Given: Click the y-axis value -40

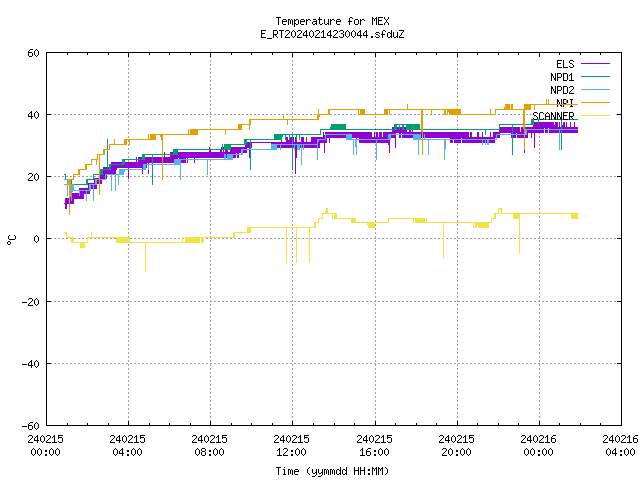Looking at the screenshot, I should pos(31,364).
